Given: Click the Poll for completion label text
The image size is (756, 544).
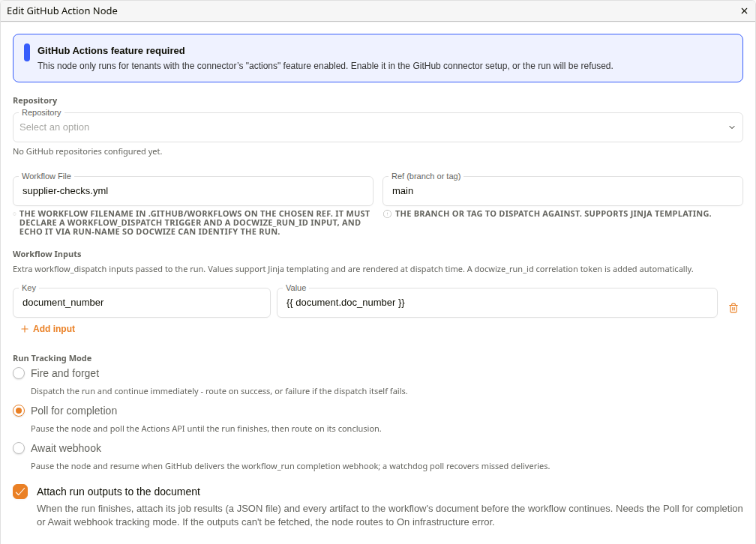Looking at the screenshot, I should point(73,411).
